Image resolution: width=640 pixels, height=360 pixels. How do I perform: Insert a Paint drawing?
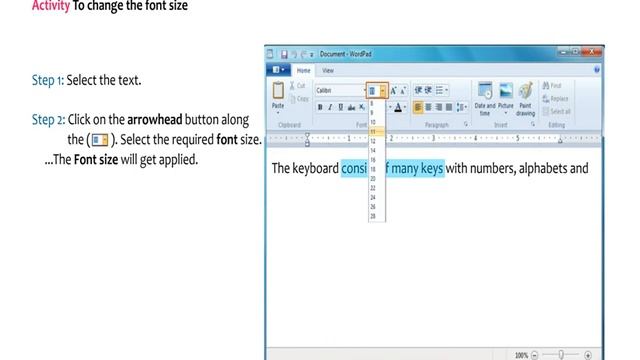point(525,99)
